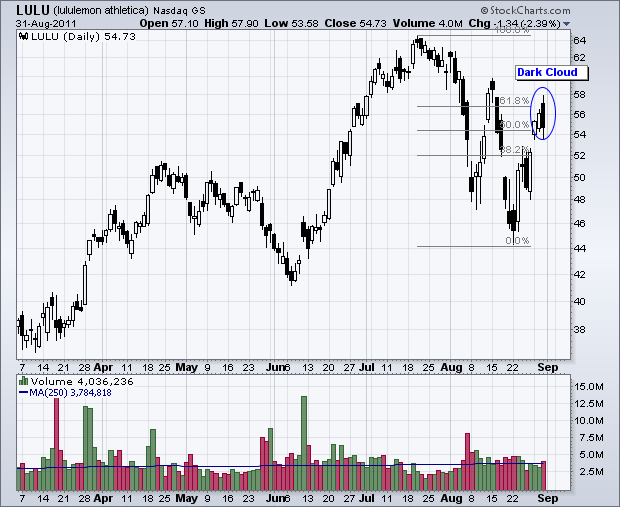Click the tallest red volume bar in March
This screenshot has height=507, width=620.
click(56, 444)
